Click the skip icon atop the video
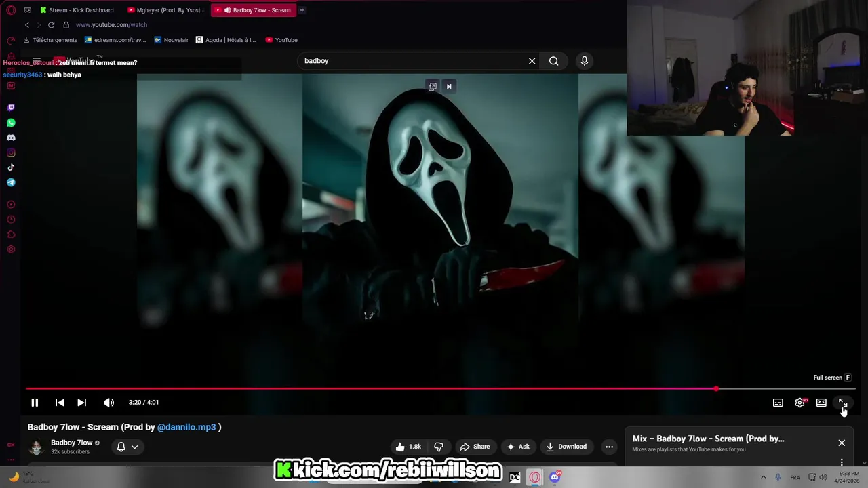868x488 pixels. pyautogui.click(x=449, y=87)
